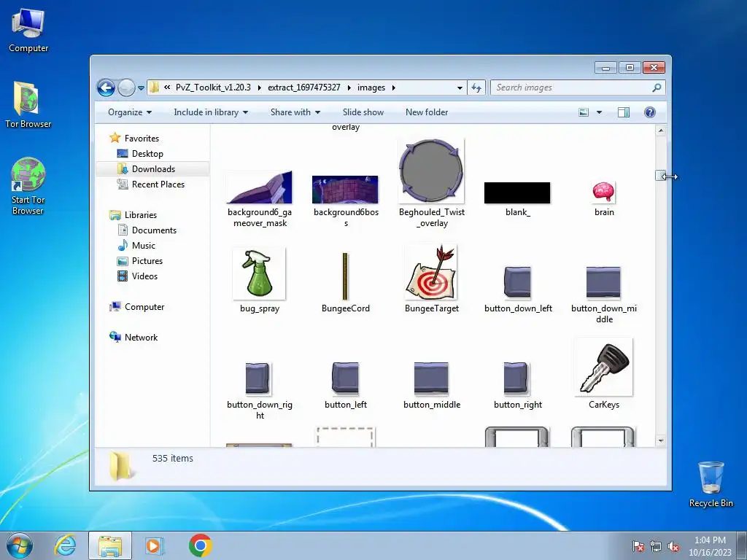Refresh the images folder view
747x560 pixels.
click(476, 87)
